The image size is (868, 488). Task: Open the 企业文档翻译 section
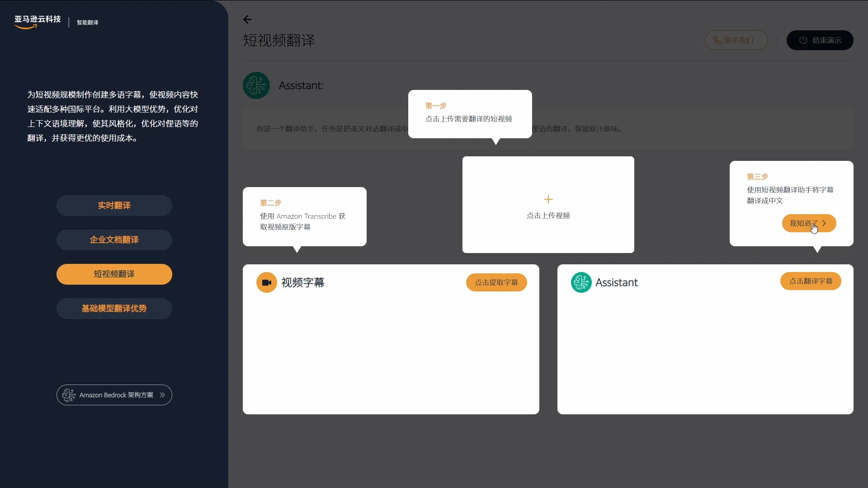[114, 240]
